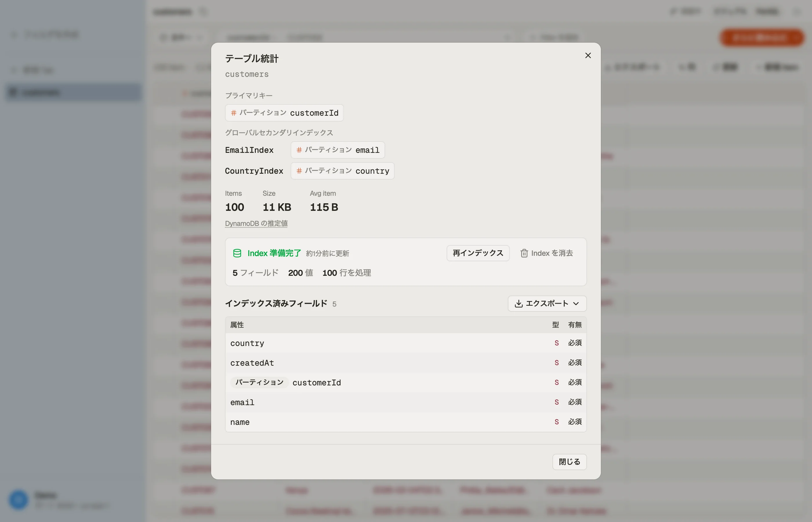This screenshot has height=522, width=812.
Task: Click the DynamoDB の推定値 link
Action: point(256,224)
